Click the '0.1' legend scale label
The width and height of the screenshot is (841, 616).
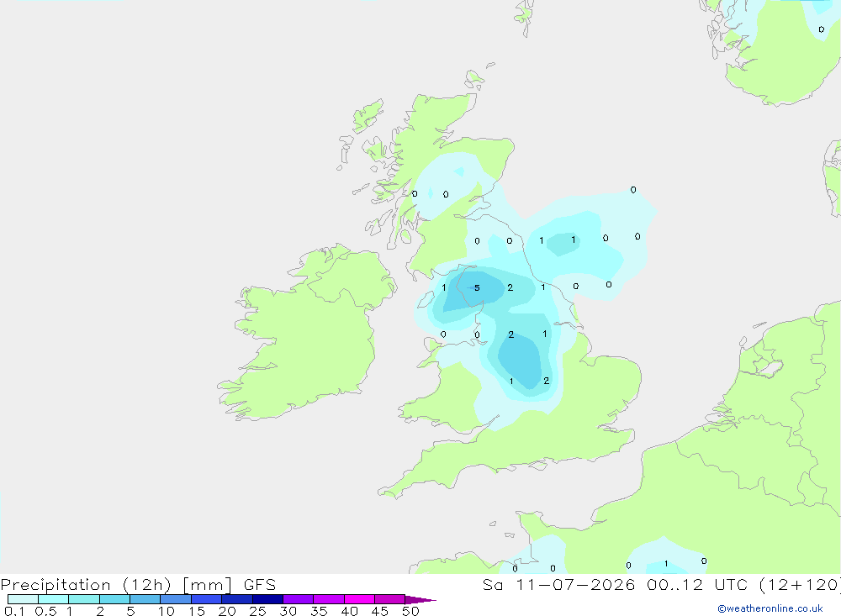point(14,611)
